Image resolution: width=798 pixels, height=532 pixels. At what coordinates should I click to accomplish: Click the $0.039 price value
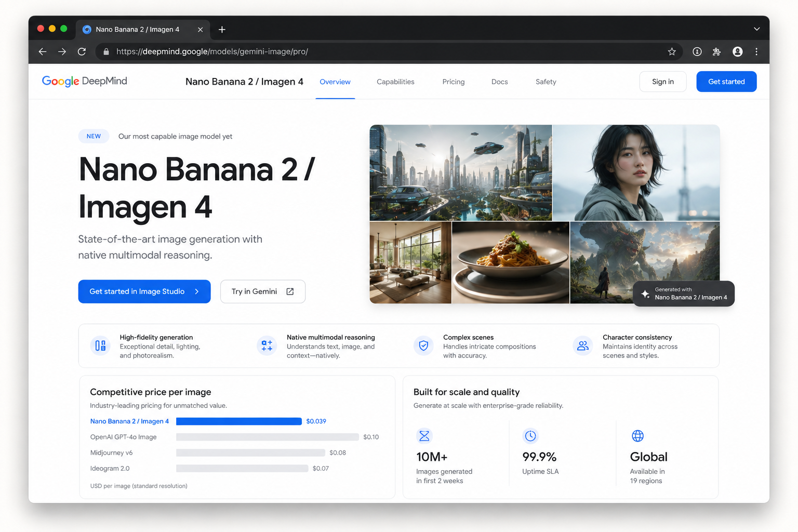point(316,421)
